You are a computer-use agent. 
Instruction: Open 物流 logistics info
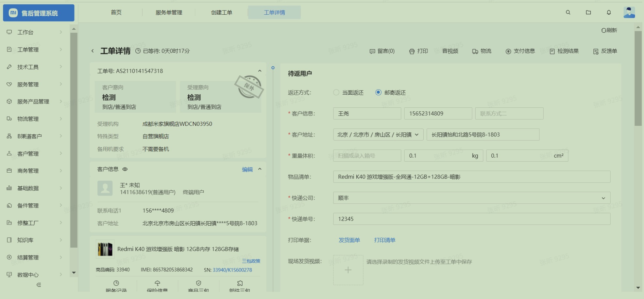(482, 51)
